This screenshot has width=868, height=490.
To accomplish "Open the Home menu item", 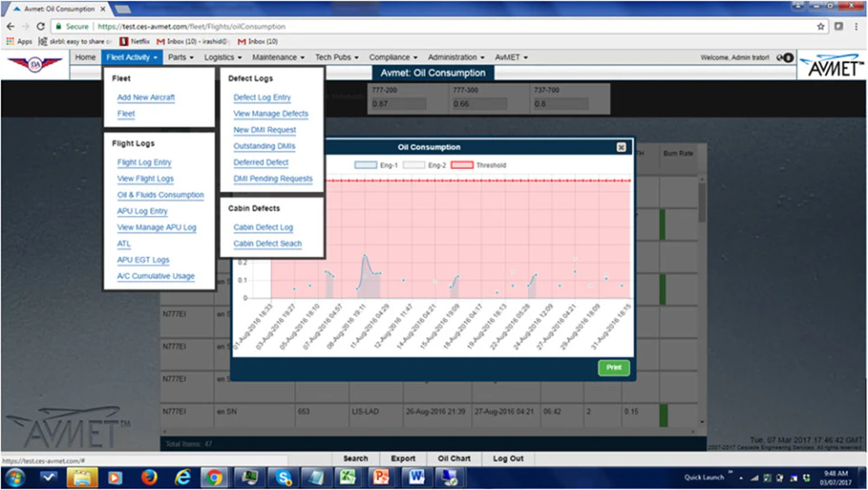I will [85, 57].
